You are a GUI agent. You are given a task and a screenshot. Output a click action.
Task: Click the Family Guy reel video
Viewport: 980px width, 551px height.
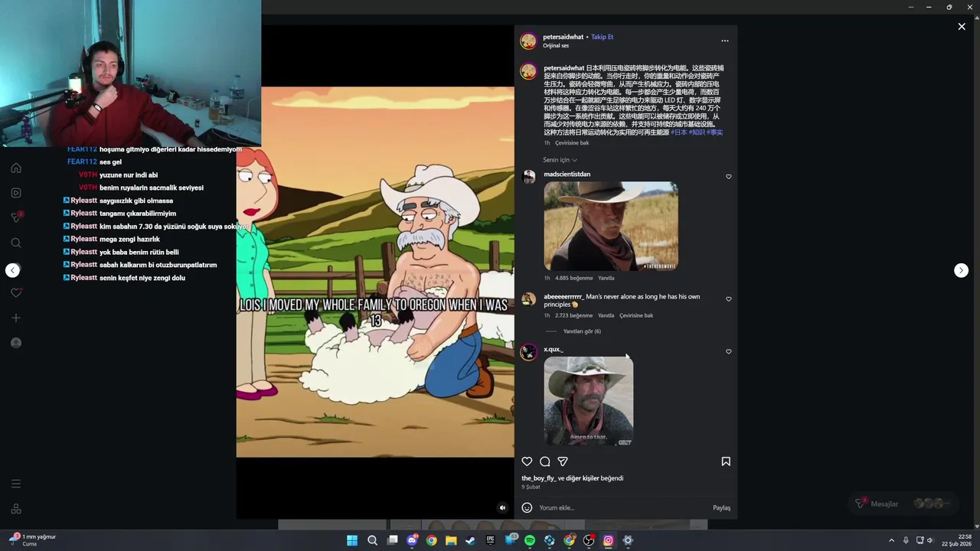pyautogui.click(x=375, y=272)
